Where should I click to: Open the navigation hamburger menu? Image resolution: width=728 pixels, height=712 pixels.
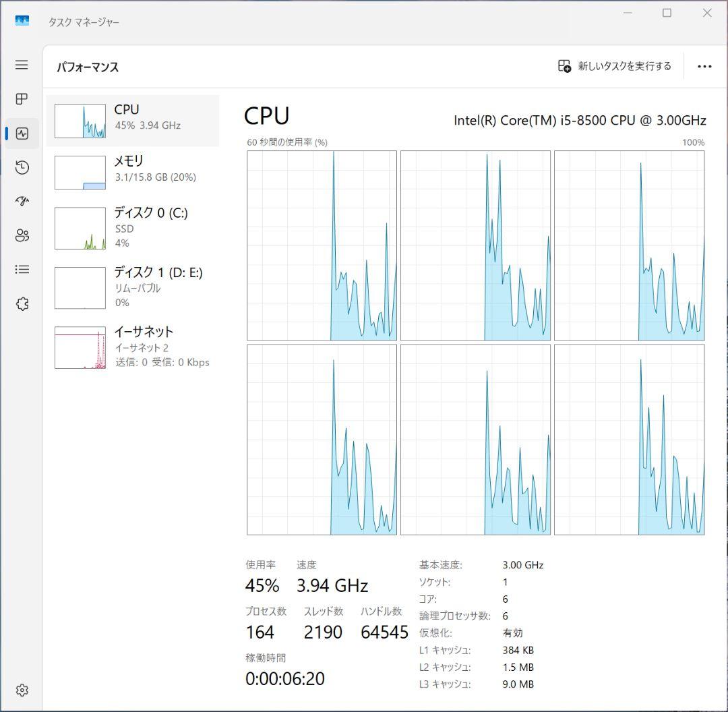(22, 65)
